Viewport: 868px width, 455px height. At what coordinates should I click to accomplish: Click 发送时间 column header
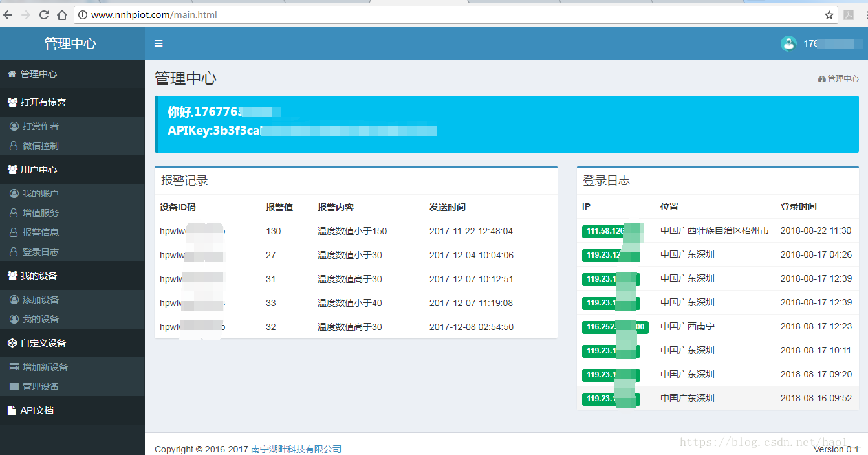pyautogui.click(x=448, y=207)
